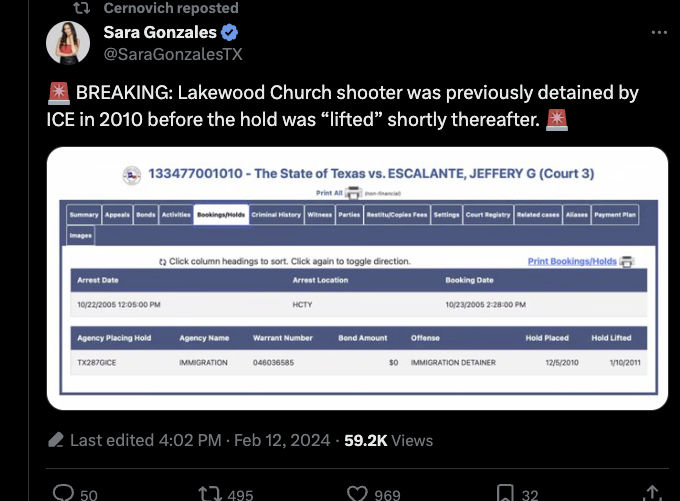Select the Bonds tab
Image resolution: width=680 pixels, height=501 pixels.
[146, 215]
